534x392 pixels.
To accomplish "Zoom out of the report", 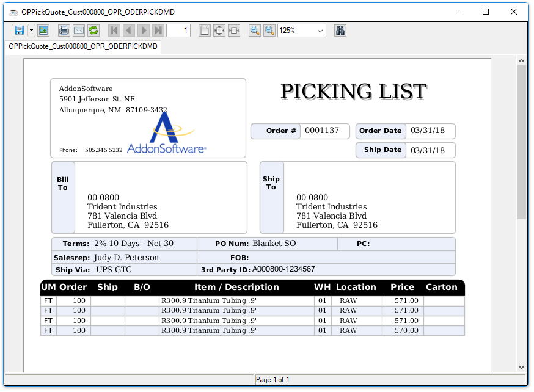I will click(x=269, y=31).
